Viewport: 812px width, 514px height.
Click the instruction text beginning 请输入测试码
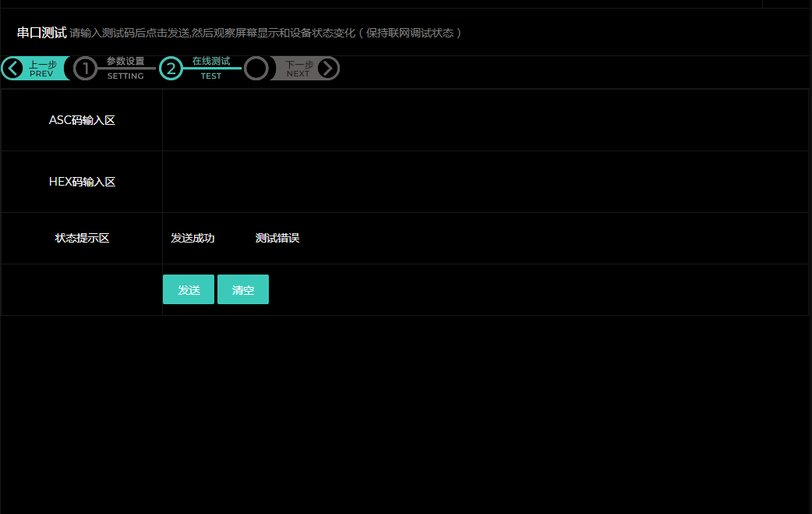point(266,34)
